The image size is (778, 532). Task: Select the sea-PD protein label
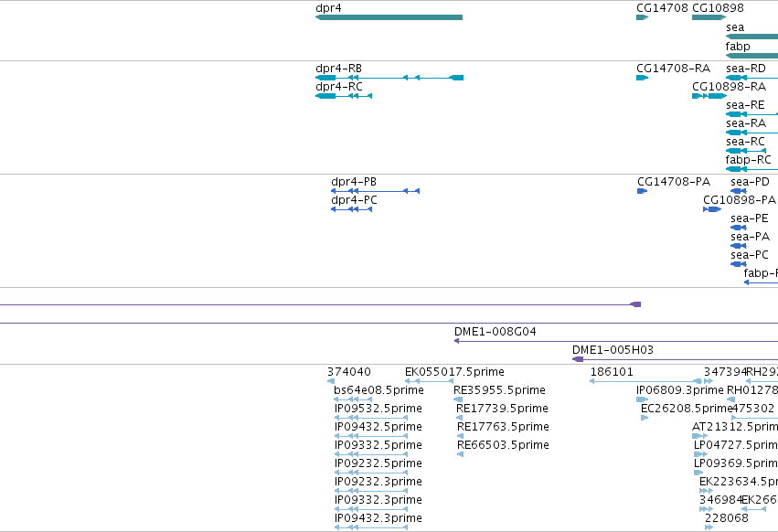(750, 182)
